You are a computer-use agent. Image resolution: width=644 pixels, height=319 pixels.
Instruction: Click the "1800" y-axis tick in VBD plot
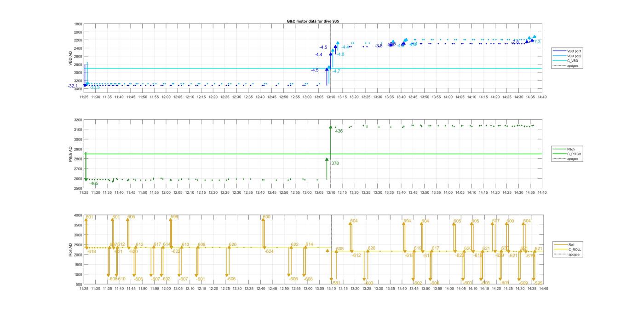[x=78, y=24]
